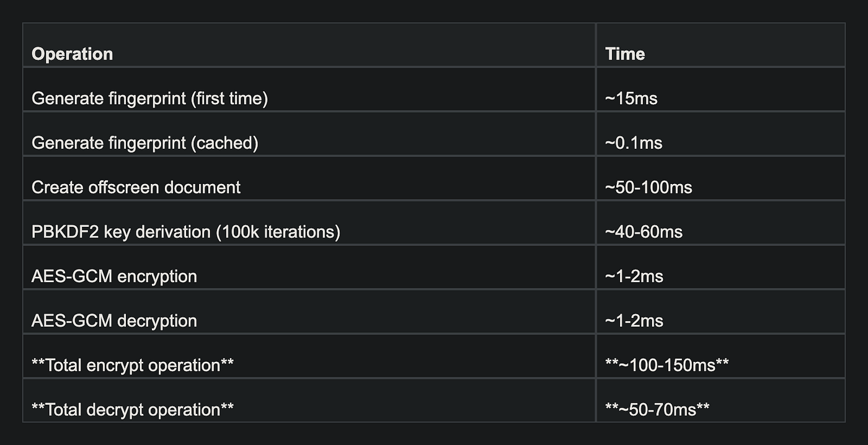The image size is (868, 445).
Task: Select the ~15ms time cell
Action: coord(720,90)
